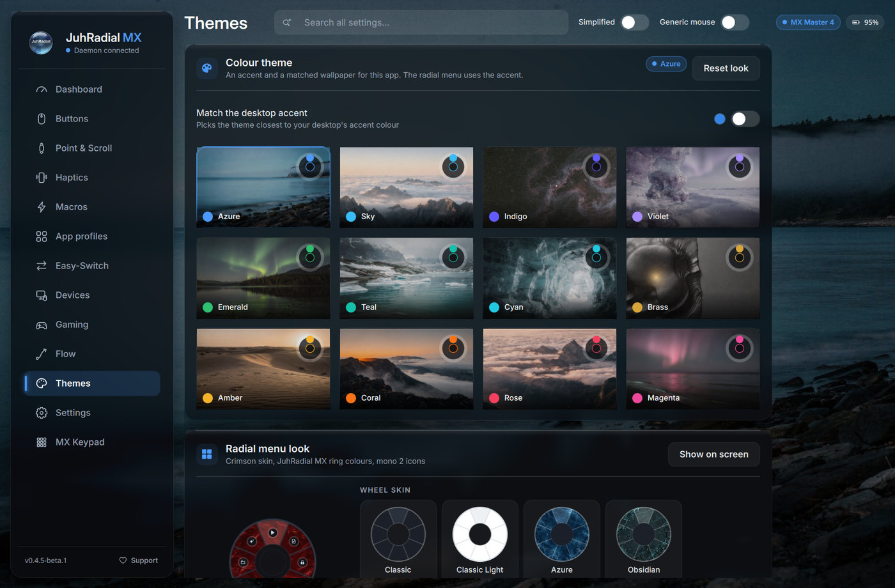The height and width of the screenshot is (588, 895).
Task: Open the Dashboard page
Action: (x=91, y=89)
